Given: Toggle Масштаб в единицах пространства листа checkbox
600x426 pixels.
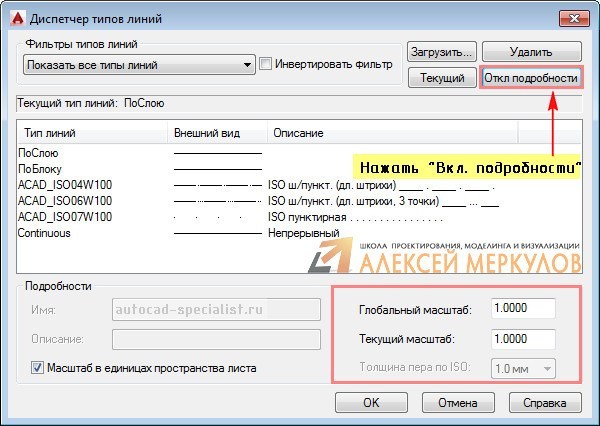Looking at the screenshot, I should [x=36, y=368].
